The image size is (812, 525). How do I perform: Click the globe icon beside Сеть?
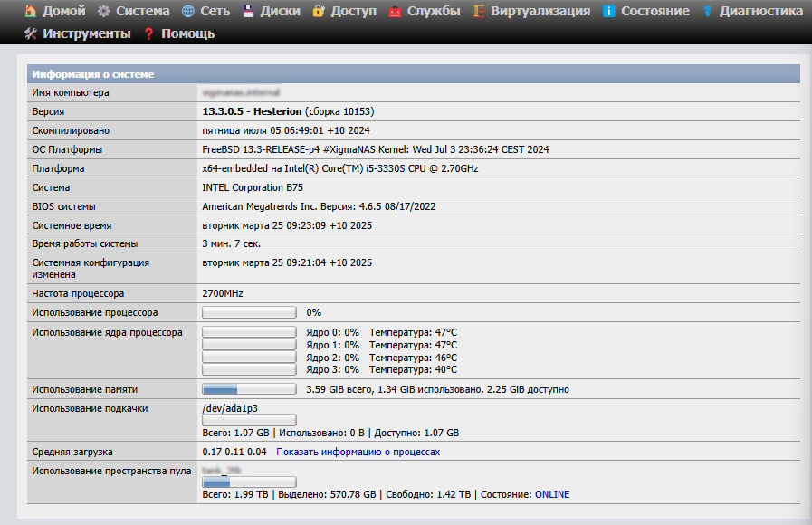(188, 11)
